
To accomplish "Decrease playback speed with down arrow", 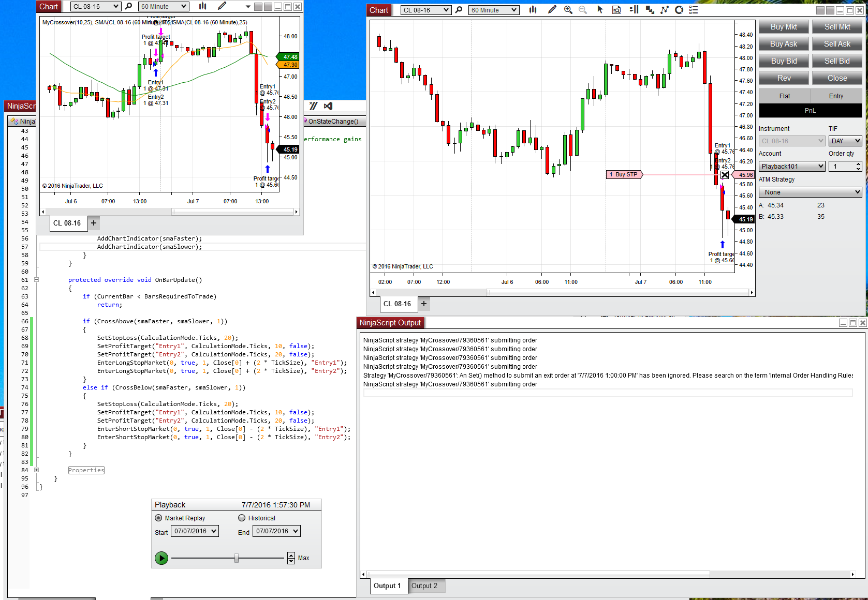I will point(291,561).
